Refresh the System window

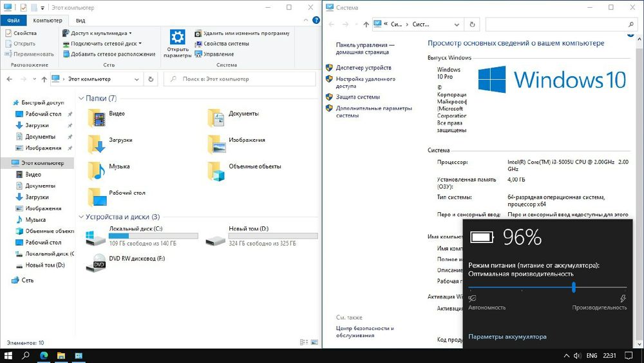tap(472, 25)
